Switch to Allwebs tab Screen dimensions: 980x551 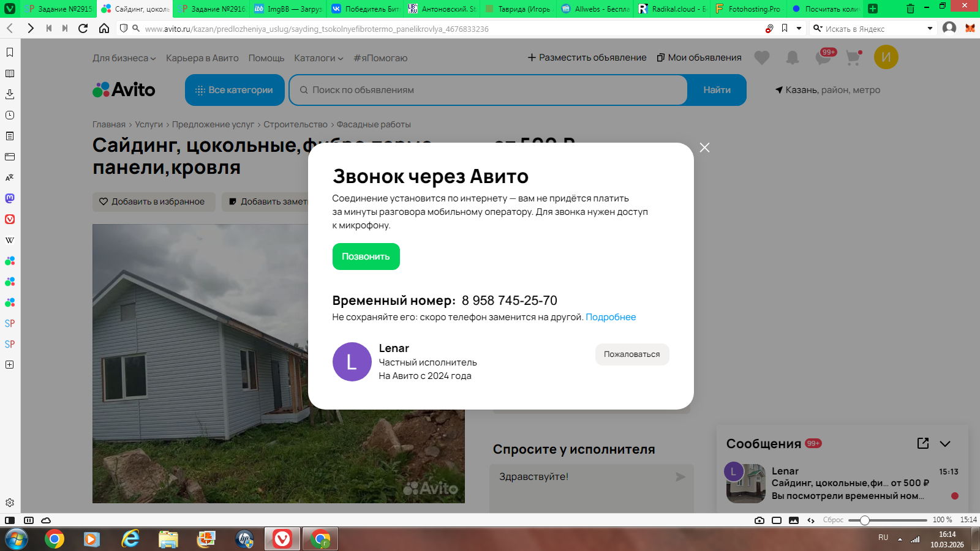point(595,9)
